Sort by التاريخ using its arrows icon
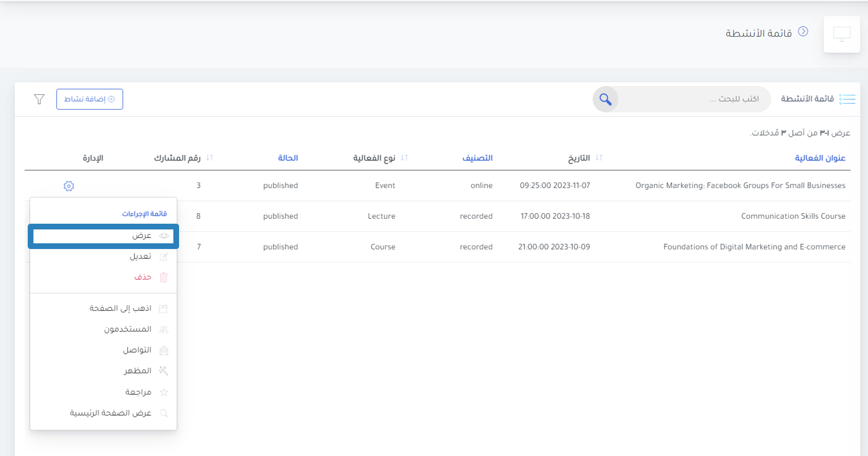 click(599, 158)
